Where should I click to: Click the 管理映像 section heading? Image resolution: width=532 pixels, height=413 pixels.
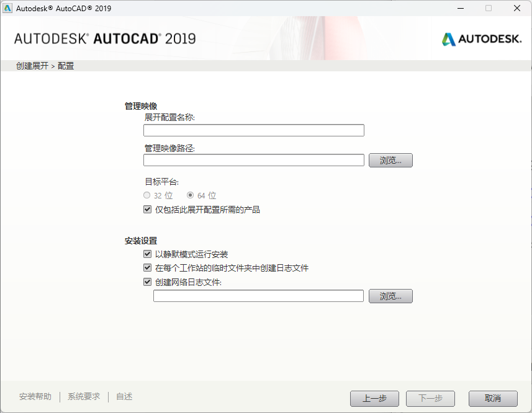(141, 106)
